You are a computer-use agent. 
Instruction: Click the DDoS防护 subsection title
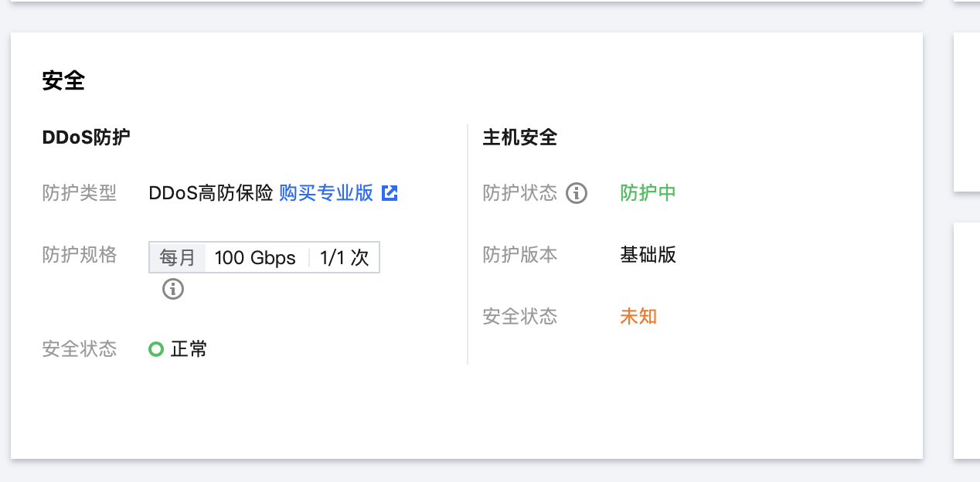point(86,137)
